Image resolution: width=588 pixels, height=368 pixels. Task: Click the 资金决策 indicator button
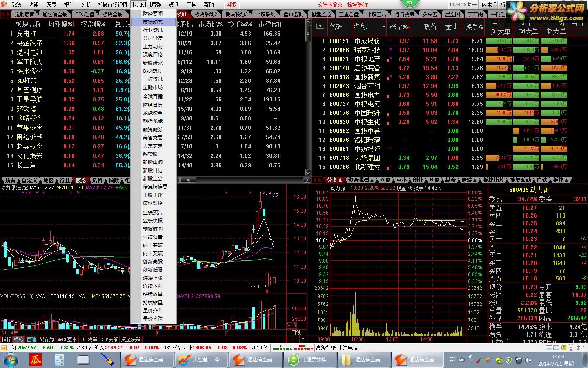pos(131,339)
